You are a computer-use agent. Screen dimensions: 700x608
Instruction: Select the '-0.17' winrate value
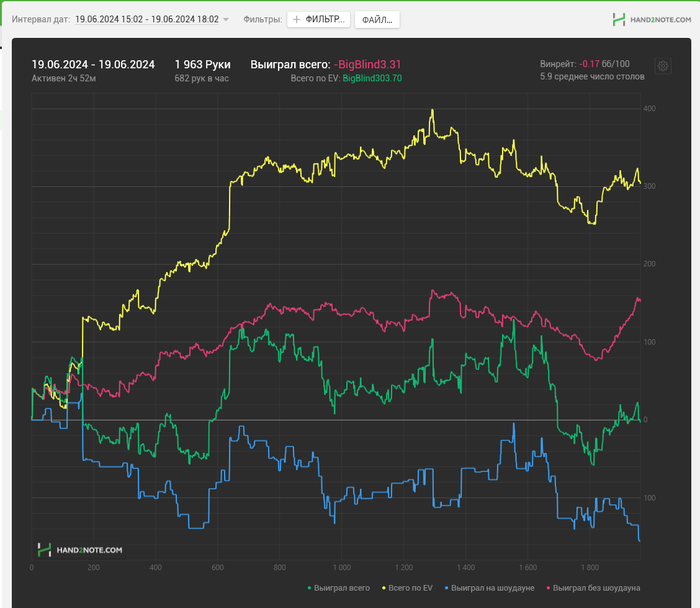pos(589,64)
